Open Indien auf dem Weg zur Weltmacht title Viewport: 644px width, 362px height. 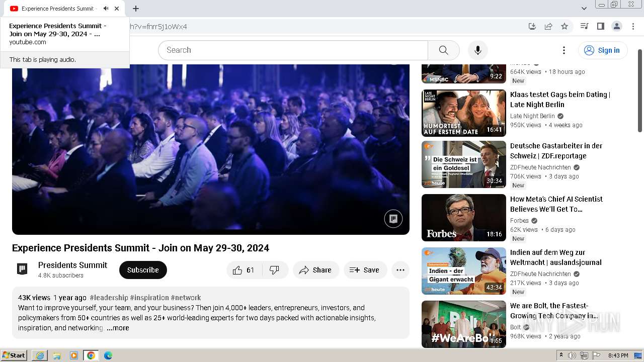(556, 257)
